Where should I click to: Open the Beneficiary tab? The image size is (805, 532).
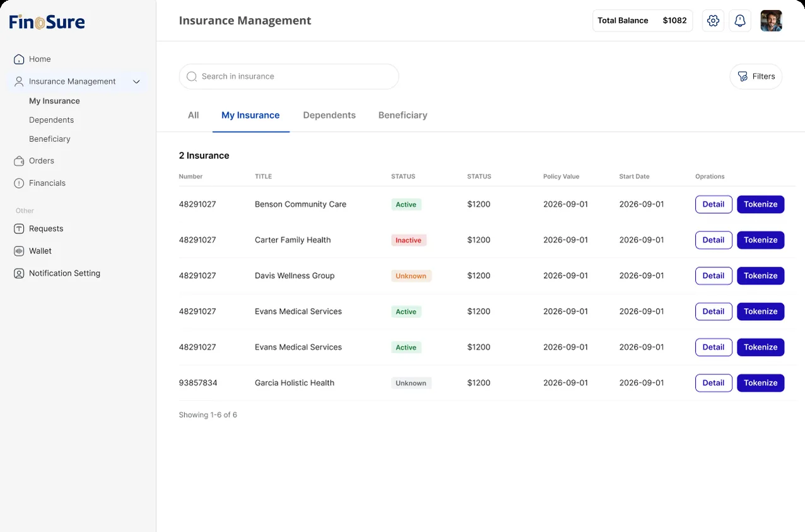pos(402,115)
